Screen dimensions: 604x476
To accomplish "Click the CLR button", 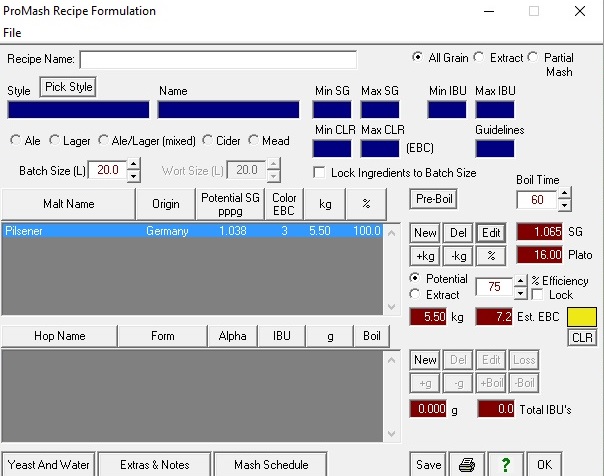I will click(x=582, y=337).
